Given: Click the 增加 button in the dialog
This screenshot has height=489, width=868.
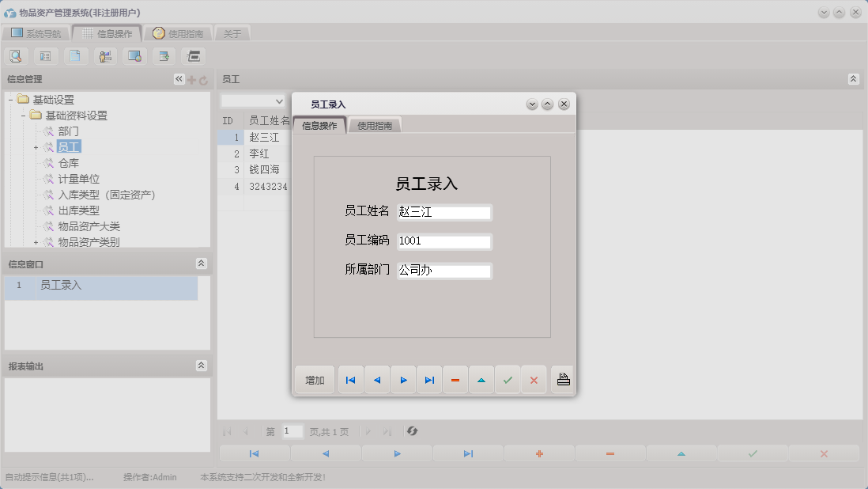Looking at the screenshot, I should (x=314, y=379).
